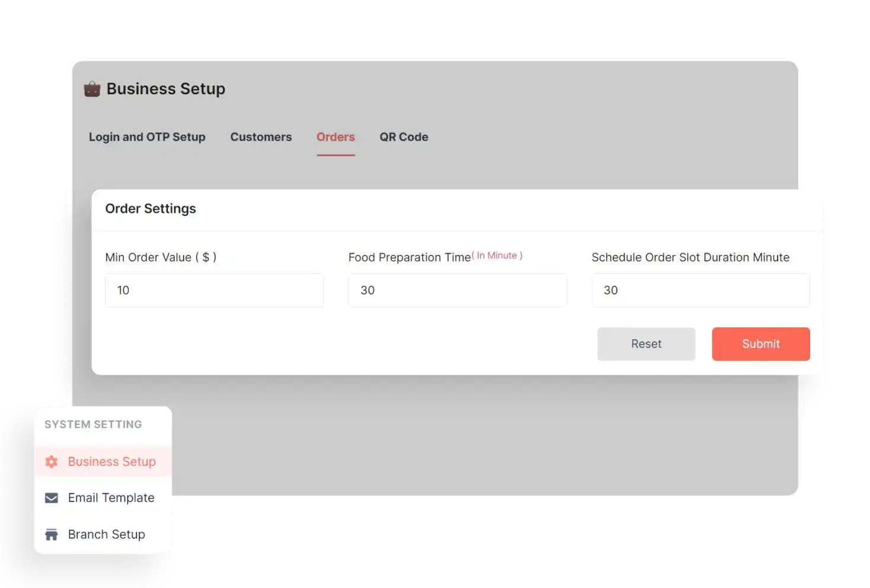This screenshot has height=588, width=870.
Task: Click the gear icon in the Business Setup sidebar item
Action: click(52, 462)
